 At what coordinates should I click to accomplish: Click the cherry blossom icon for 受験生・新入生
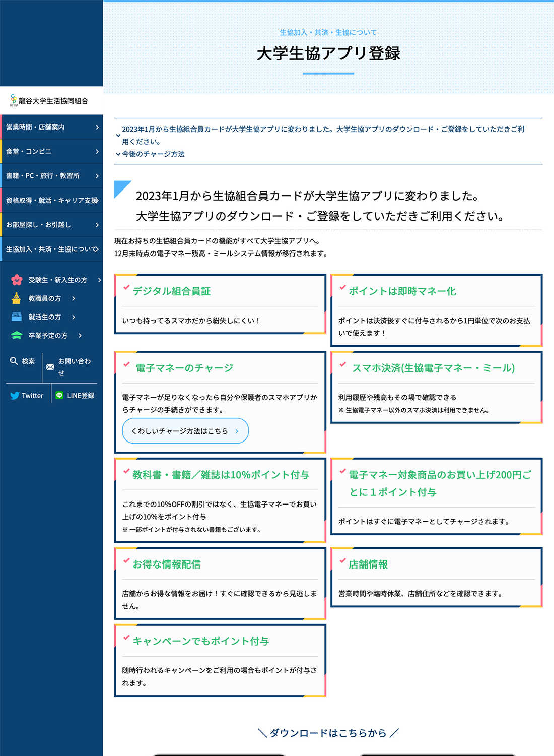click(17, 280)
